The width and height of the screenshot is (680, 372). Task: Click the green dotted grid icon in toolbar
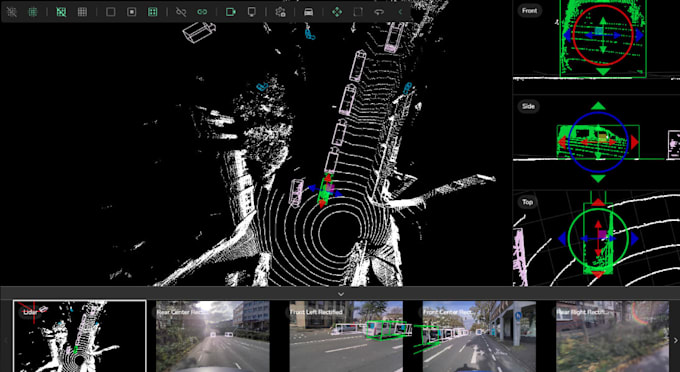tap(33, 12)
